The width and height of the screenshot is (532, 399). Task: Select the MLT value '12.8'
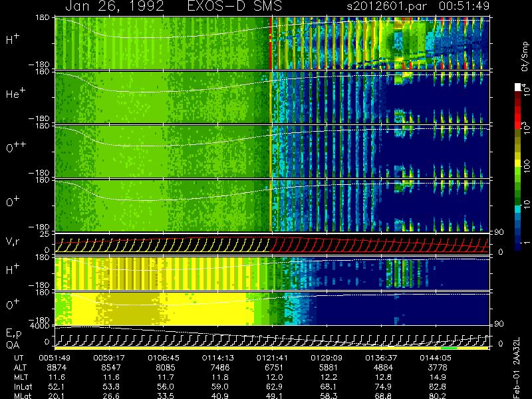coord(384,377)
